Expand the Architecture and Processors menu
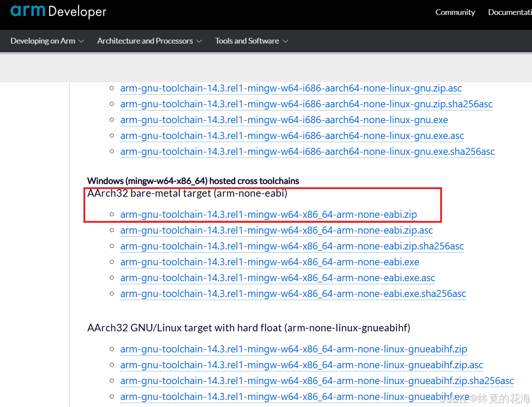 tap(150, 41)
